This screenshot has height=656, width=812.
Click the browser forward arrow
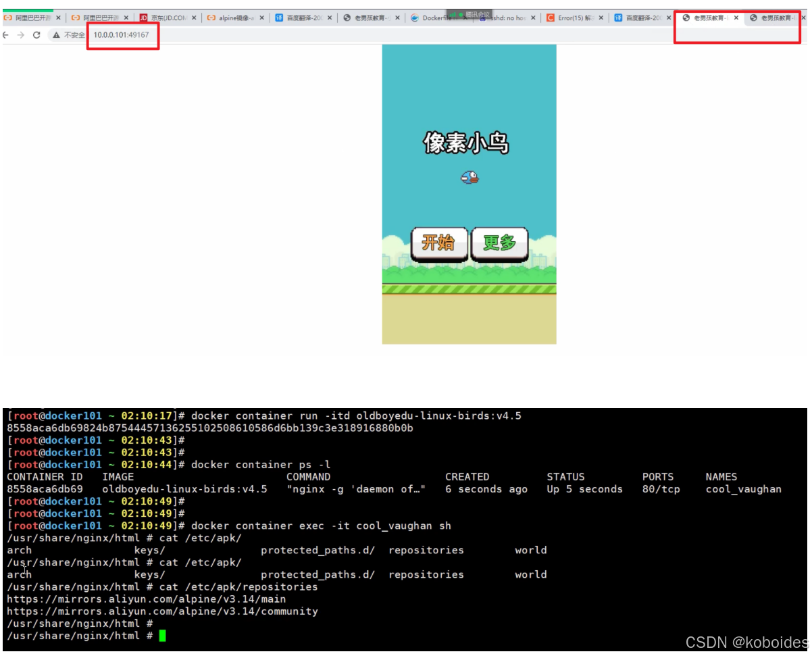click(x=21, y=34)
